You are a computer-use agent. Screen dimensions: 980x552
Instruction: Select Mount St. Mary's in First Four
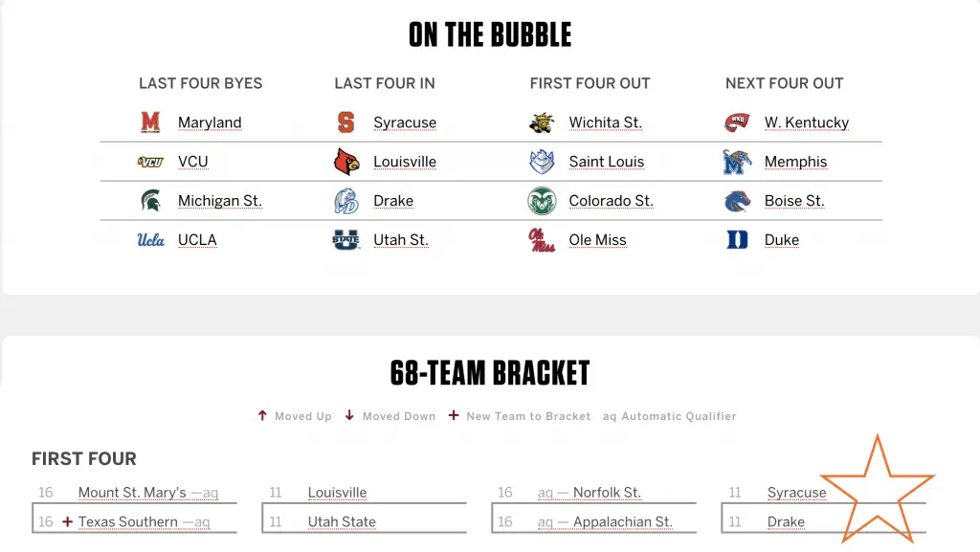point(132,493)
